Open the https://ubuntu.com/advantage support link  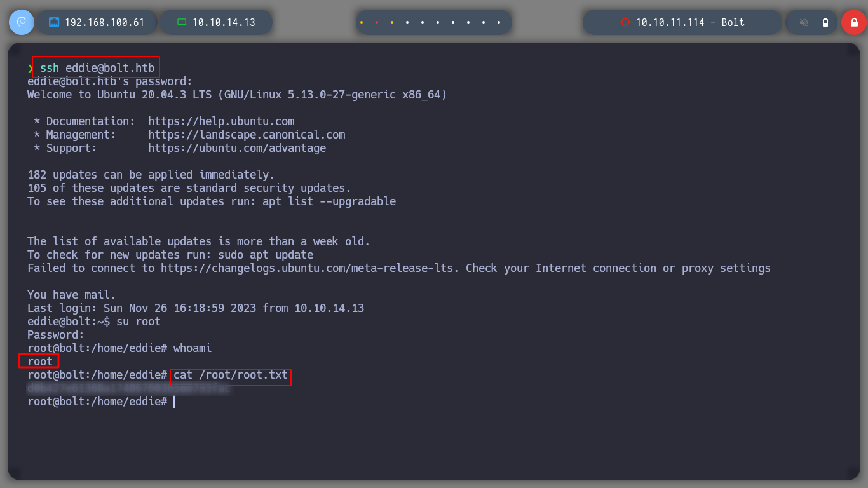[x=237, y=148]
